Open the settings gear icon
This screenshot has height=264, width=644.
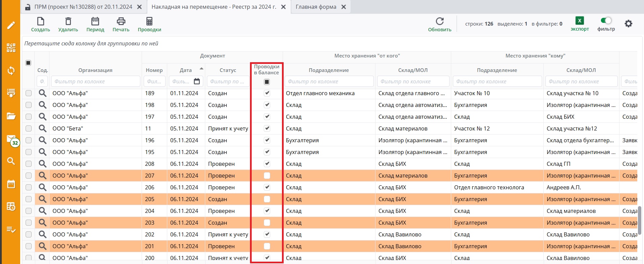[x=628, y=24]
